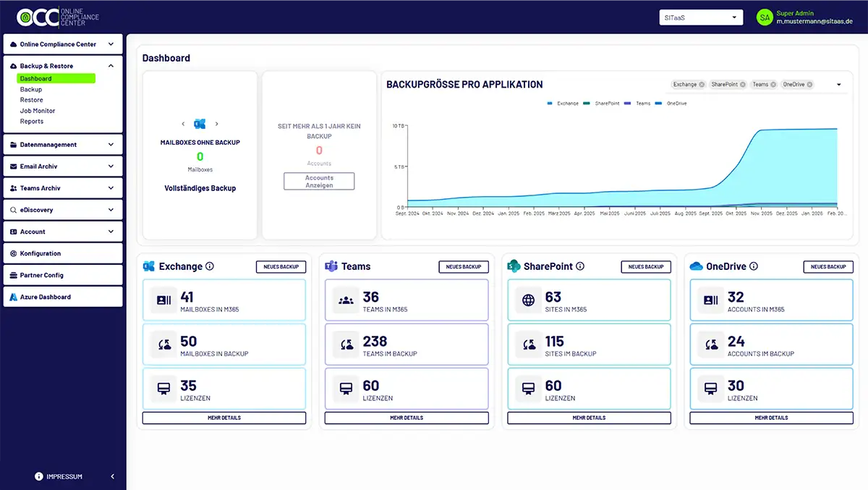Click Neues Backup button for Teams
The width and height of the screenshot is (868, 490).
point(463,267)
